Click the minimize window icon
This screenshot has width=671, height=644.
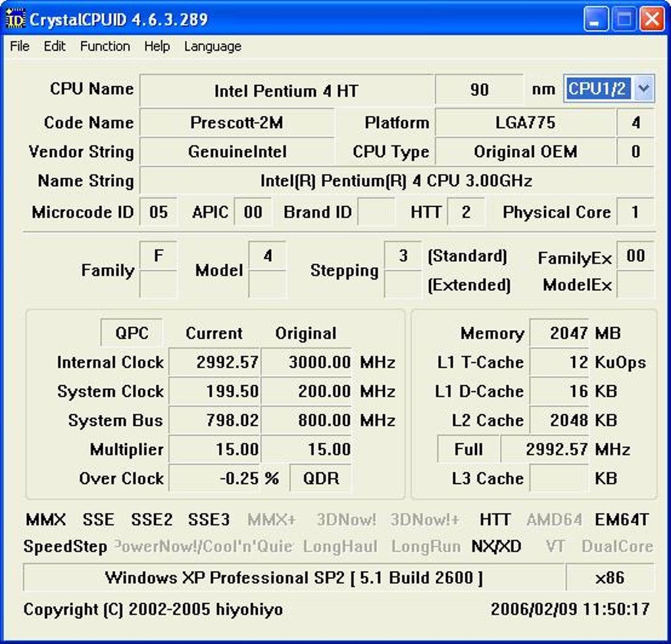click(x=596, y=20)
